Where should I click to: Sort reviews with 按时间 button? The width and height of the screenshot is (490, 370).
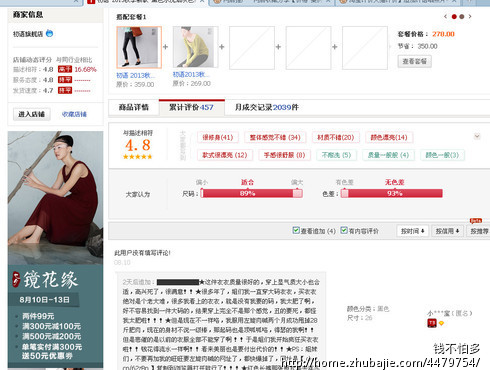pyautogui.click(x=412, y=231)
